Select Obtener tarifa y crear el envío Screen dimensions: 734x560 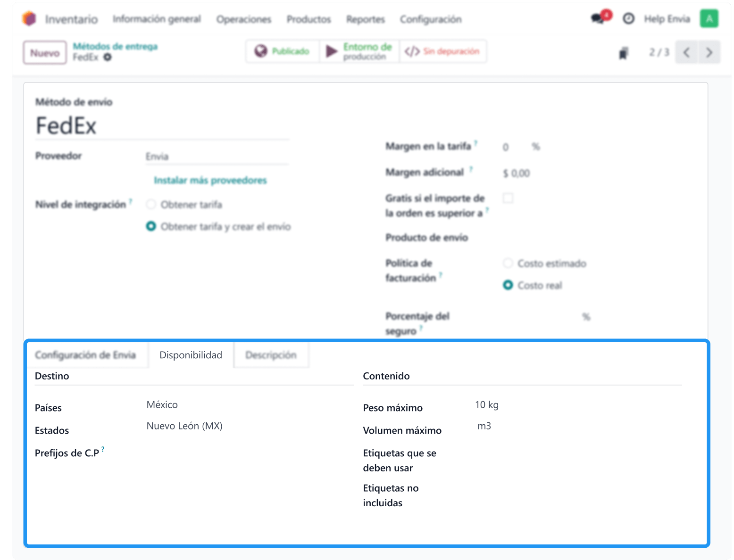(x=151, y=227)
